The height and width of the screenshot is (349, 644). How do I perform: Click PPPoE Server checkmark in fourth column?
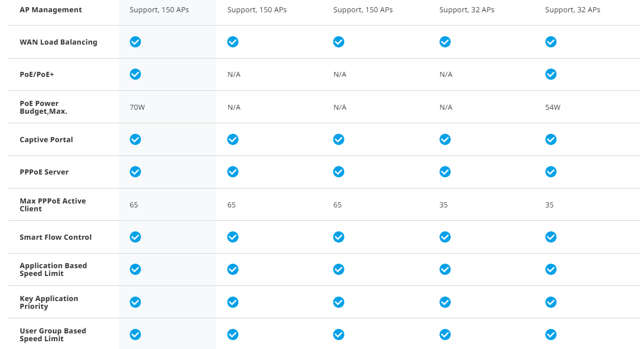(x=445, y=172)
